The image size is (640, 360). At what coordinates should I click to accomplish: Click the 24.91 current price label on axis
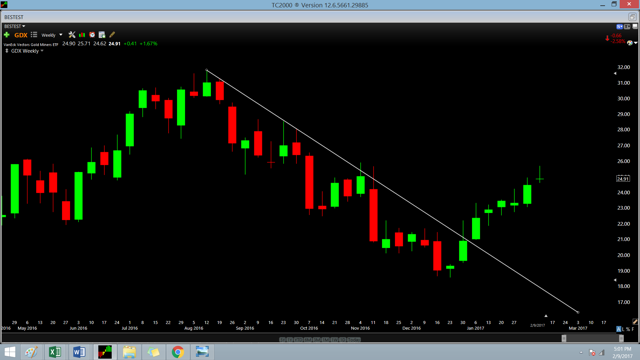click(623, 179)
